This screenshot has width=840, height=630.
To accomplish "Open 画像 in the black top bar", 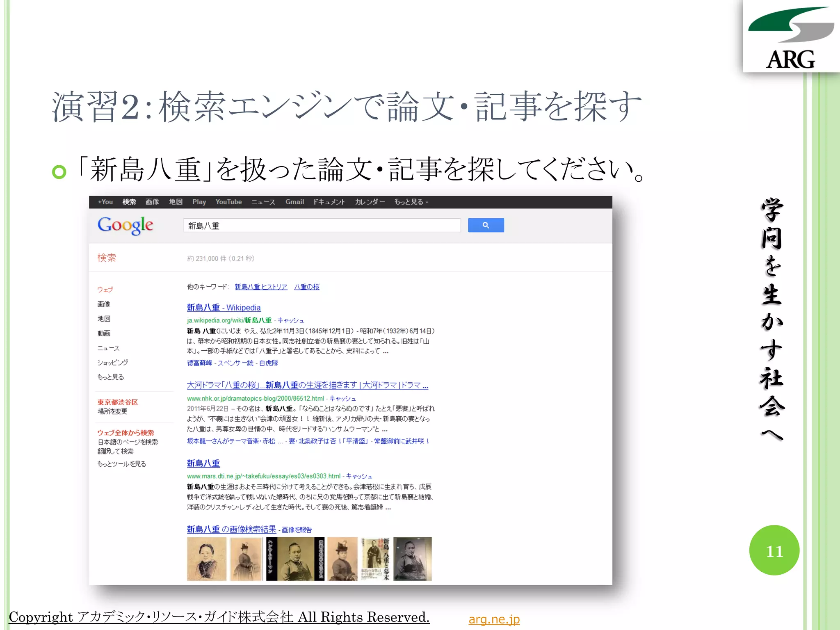I will [152, 202].
